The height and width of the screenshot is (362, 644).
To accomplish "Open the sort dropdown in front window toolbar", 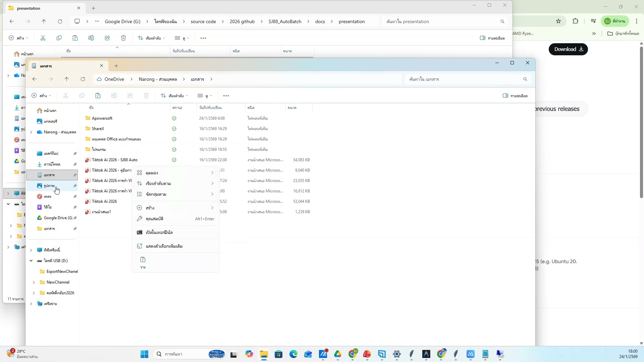I will point(174,96).
